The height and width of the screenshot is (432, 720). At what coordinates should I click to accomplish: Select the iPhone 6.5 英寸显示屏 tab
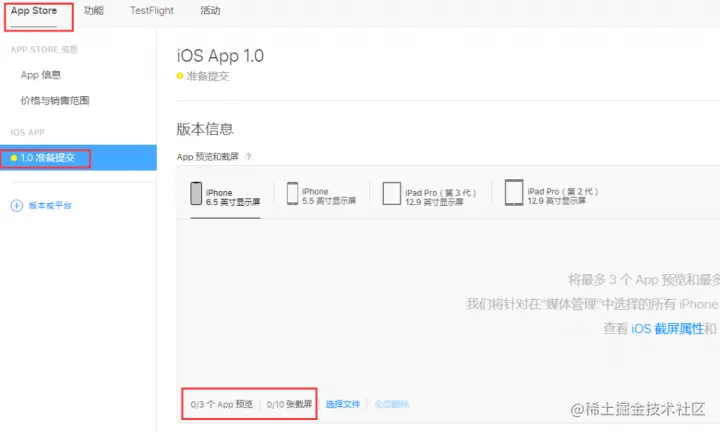click(x=225, y=197)
